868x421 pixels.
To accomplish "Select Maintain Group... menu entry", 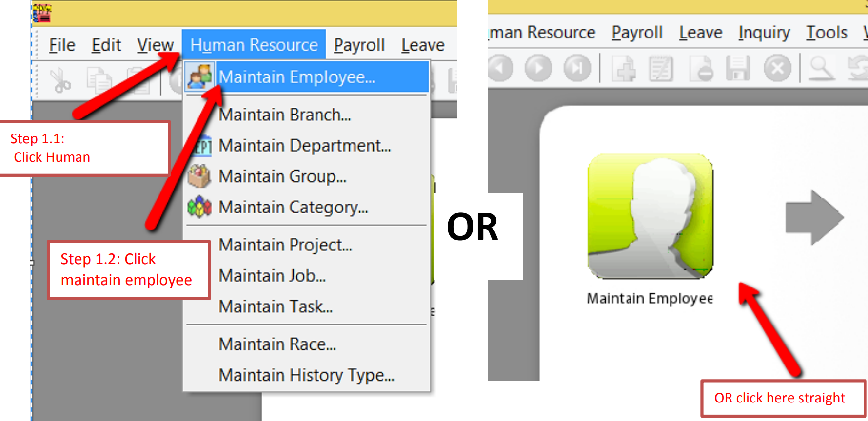I will (282, 176).
